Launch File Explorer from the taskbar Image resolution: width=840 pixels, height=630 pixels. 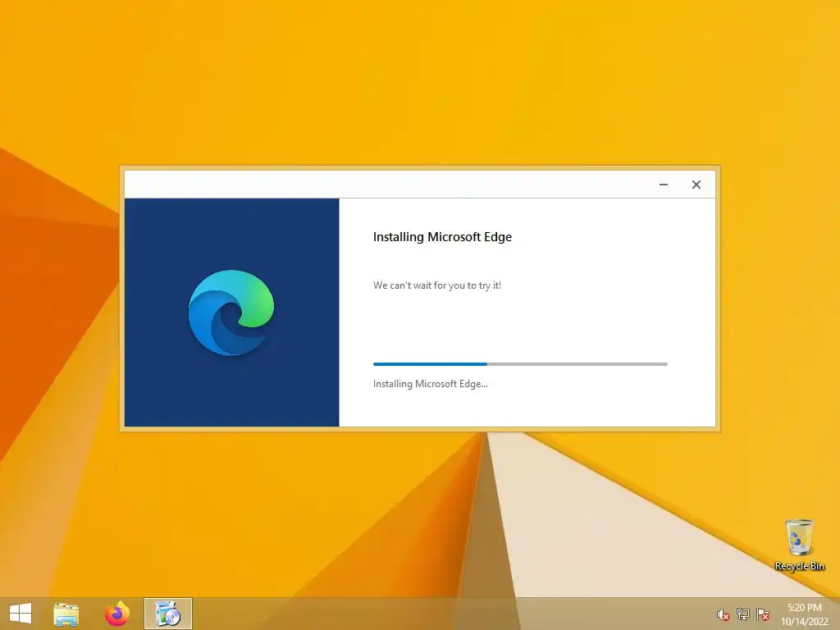66,614
